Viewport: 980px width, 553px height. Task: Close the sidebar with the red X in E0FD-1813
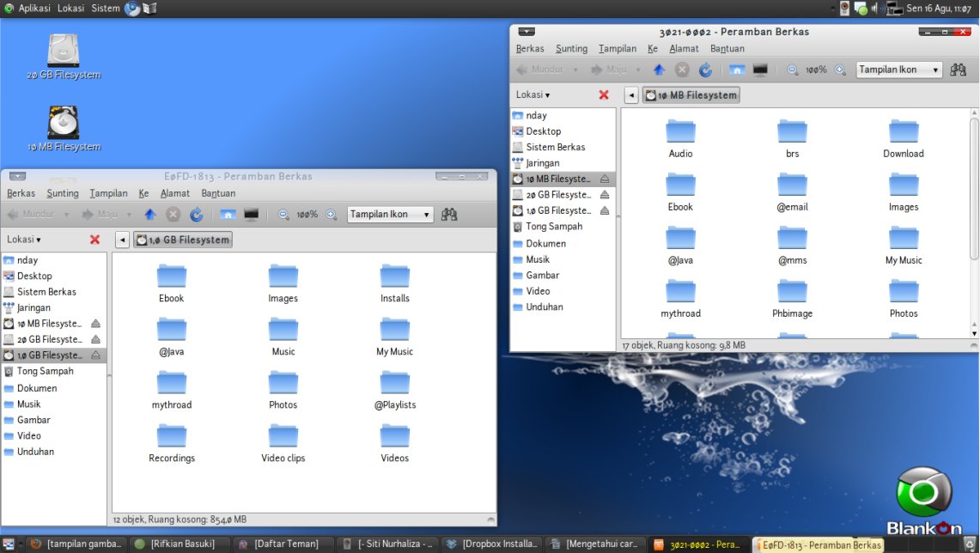coord(95,240)
